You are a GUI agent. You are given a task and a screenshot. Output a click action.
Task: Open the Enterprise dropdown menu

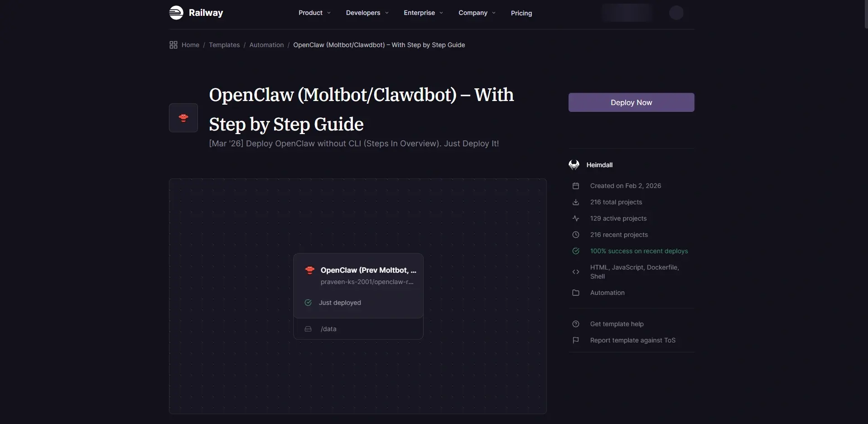pyautogui.click(x=423, y=13)
